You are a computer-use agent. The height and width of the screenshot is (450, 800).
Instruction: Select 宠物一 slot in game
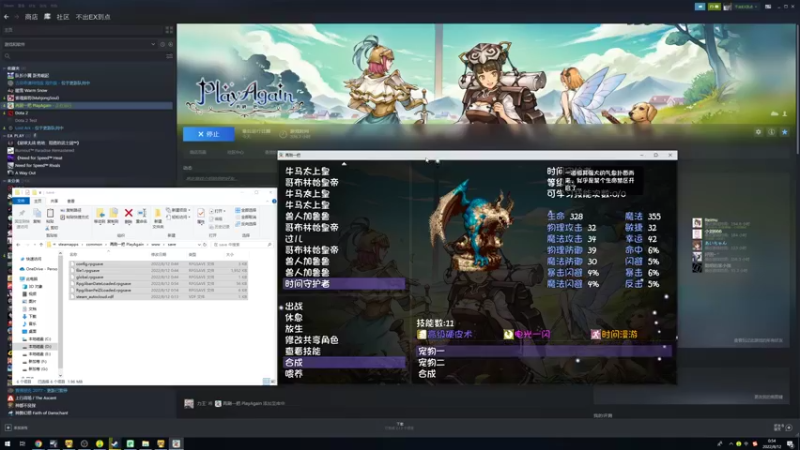(543, 351)
